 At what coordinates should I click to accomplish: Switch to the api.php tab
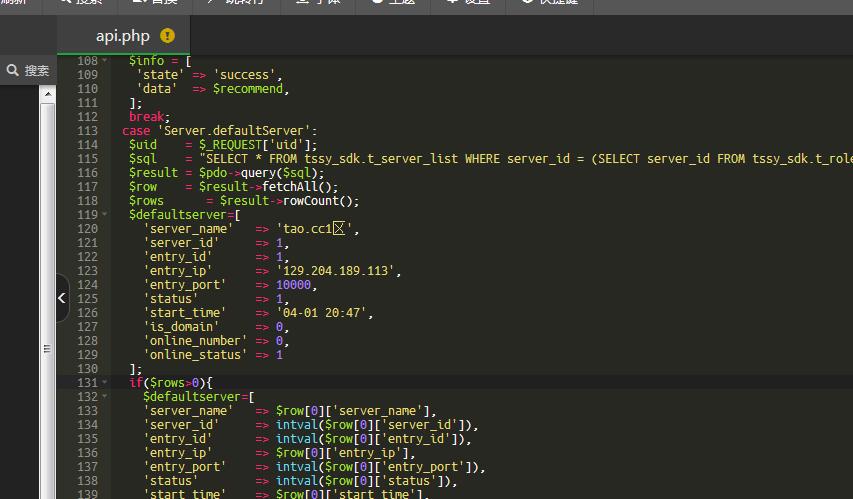[x=122, y=36]
